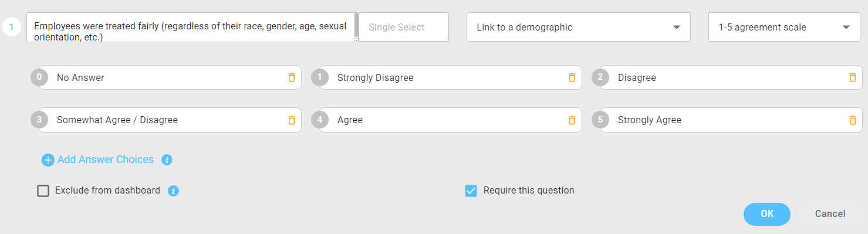Open Link to a demographic dropdown

point(578,27)
